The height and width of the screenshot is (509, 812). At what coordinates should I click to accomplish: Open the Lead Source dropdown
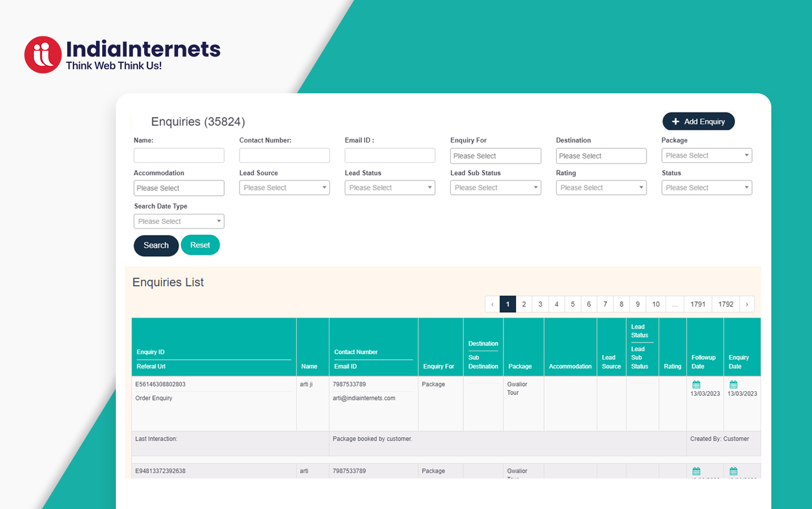pos(284,188)
